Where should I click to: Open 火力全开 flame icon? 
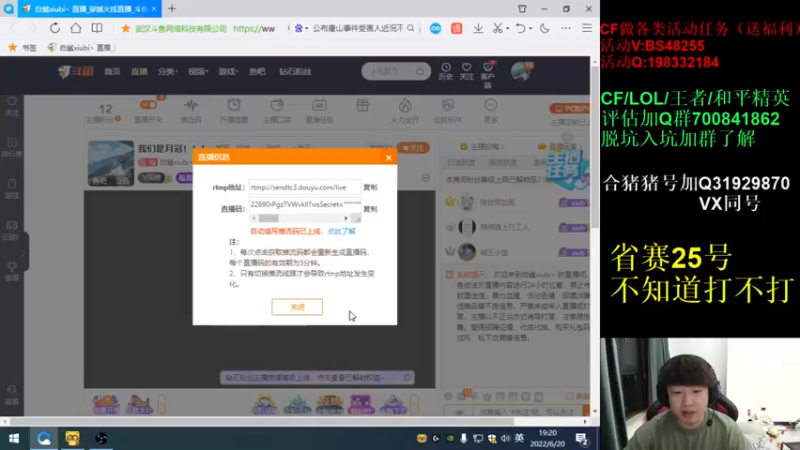pyautogui.click(x=405, y=111)
